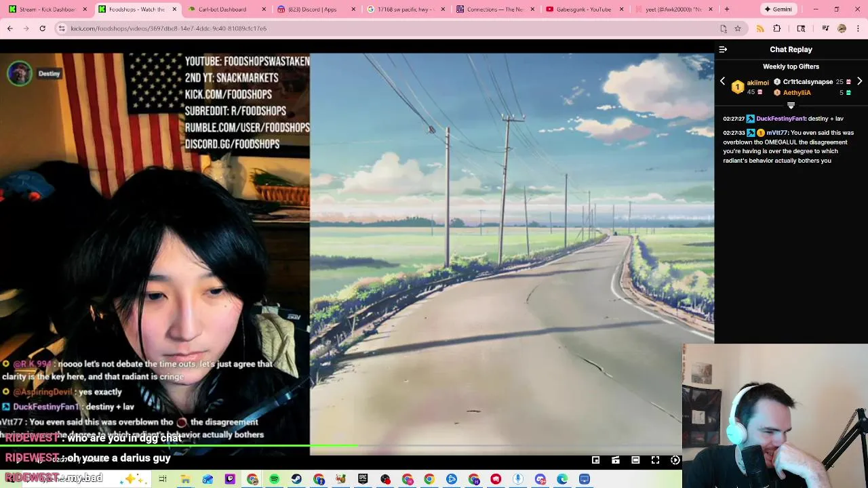Switch to Discord | Apps tab
This screenshot has height=488, width=868.
[316, 9]
